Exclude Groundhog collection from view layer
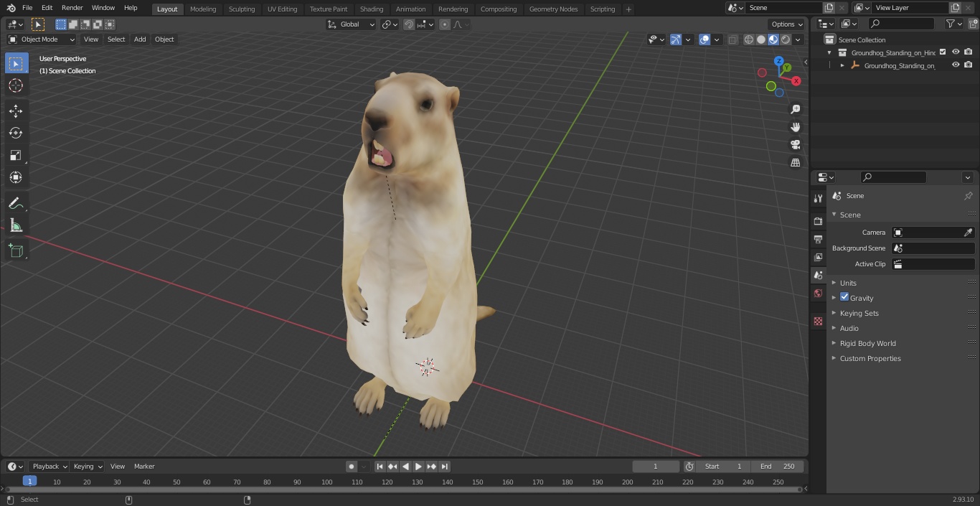 click(943, 52)
